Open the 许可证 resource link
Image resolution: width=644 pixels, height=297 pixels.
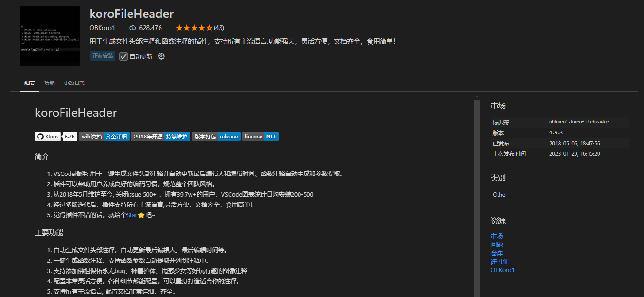499,261
